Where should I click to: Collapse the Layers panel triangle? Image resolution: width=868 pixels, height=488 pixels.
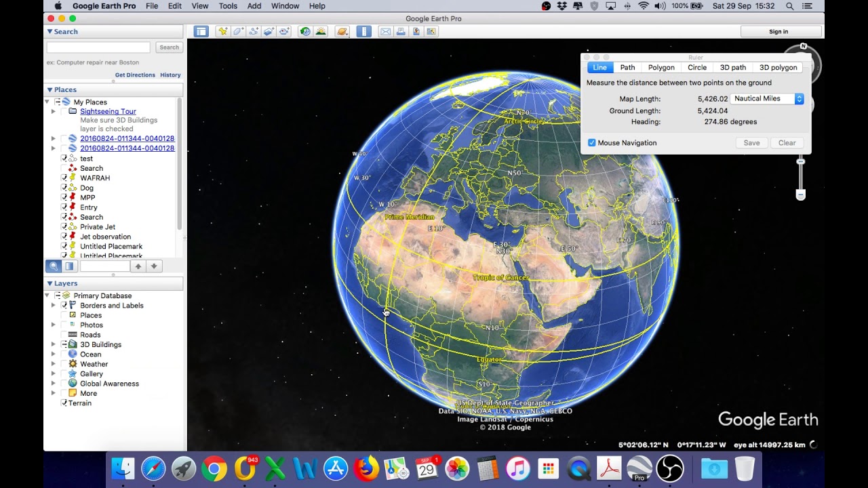coord(50,283)
